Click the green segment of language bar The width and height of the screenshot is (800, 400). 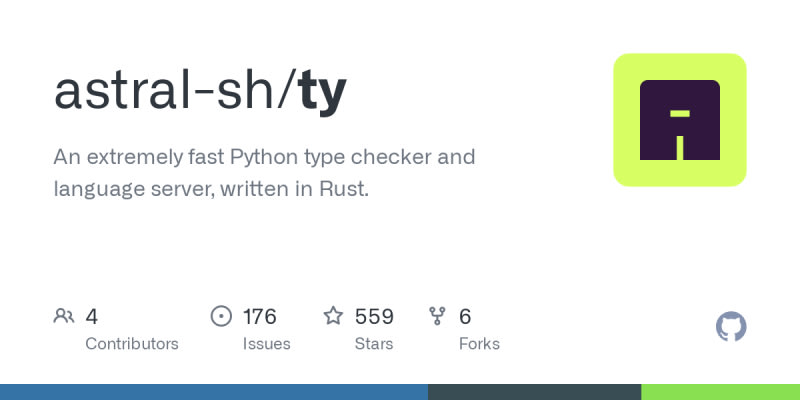pos(720,392)
